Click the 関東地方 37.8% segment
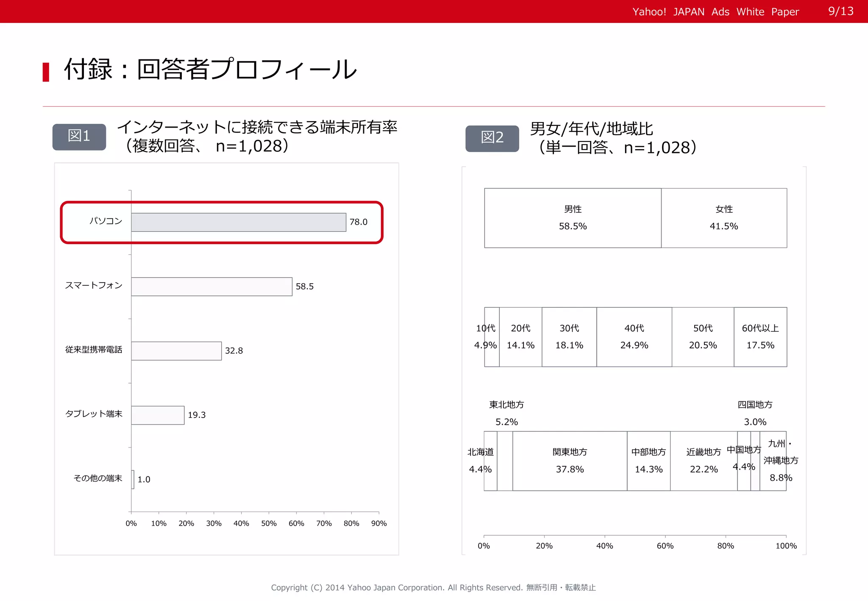Image resolution: width=868 pixels, height=601 pixels. coord(570,461)
